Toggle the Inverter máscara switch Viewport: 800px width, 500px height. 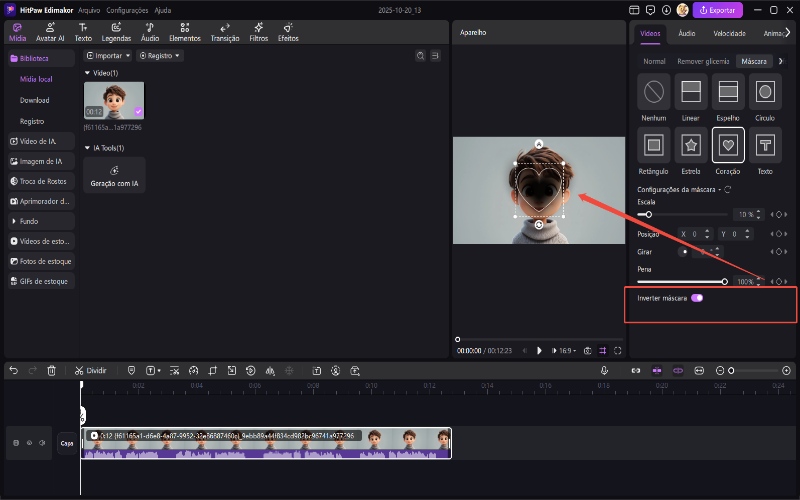697,298
